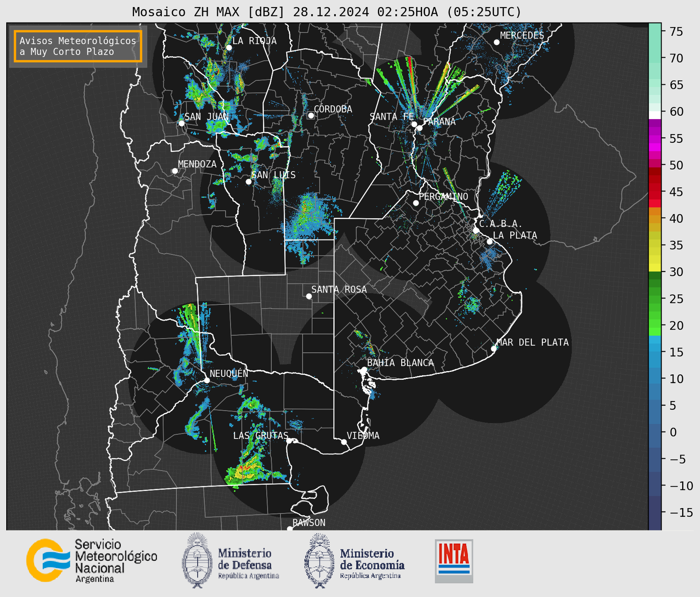Click the 30 value on the dBZ scale
This screenshot has height=597, width=700.
[x=676, y=272]
